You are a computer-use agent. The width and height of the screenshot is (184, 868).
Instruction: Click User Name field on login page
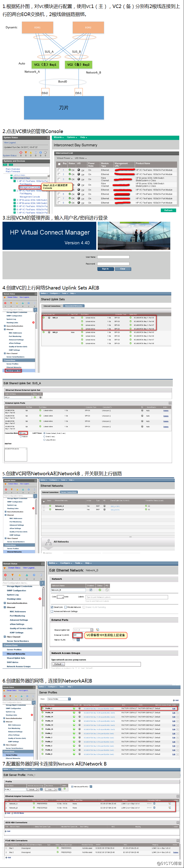(113, 257)
